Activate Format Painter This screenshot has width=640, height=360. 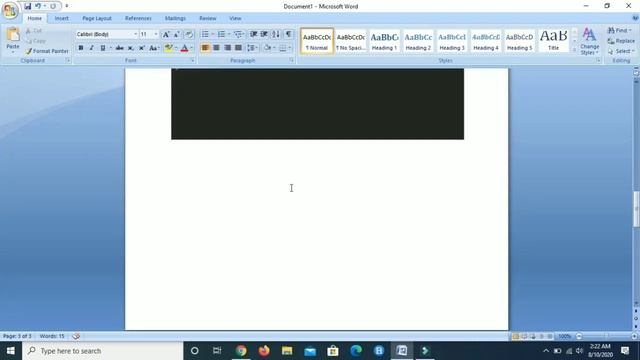(47, 51)
